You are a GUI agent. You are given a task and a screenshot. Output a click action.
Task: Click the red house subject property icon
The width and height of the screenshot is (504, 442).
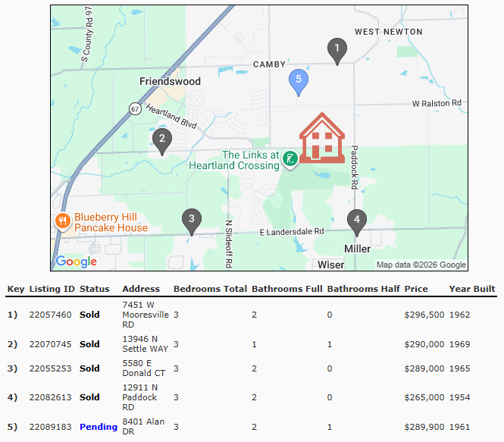point(322,137)
